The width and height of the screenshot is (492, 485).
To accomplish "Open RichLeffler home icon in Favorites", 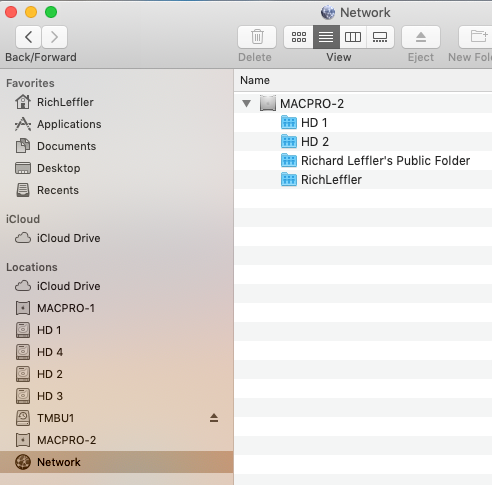I will coord(23,102).
